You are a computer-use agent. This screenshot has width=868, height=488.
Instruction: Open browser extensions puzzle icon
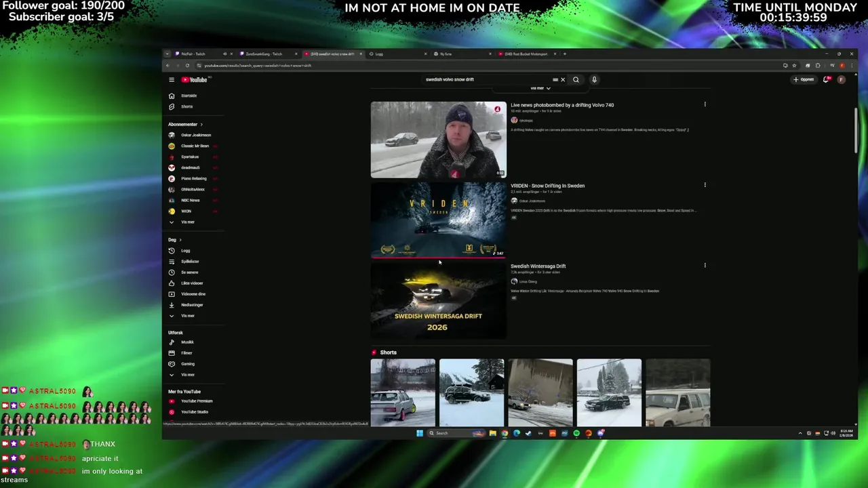(818, 66)
